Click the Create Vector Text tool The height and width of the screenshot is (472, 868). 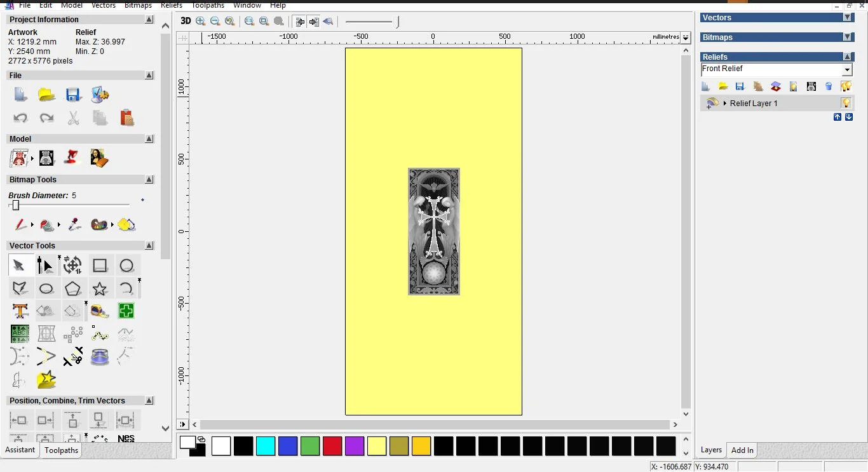click(x=20, y=311)
